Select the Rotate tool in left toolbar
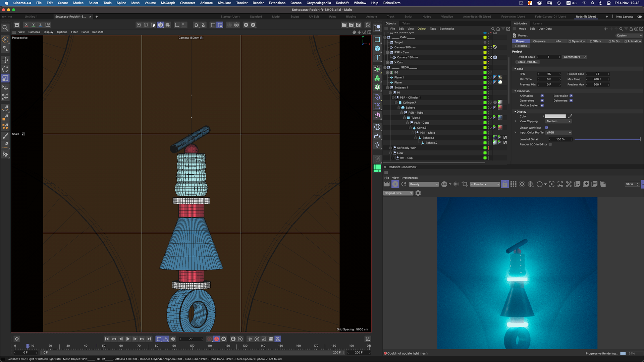The width and height of the screenshot is (644, 362). click(x=5, y=69)
